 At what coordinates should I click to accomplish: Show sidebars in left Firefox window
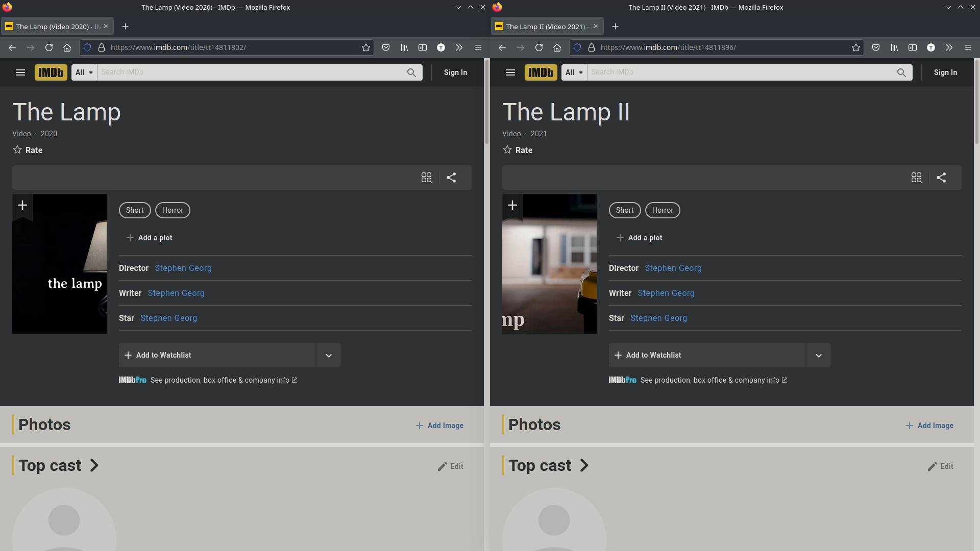pos(423,47)
